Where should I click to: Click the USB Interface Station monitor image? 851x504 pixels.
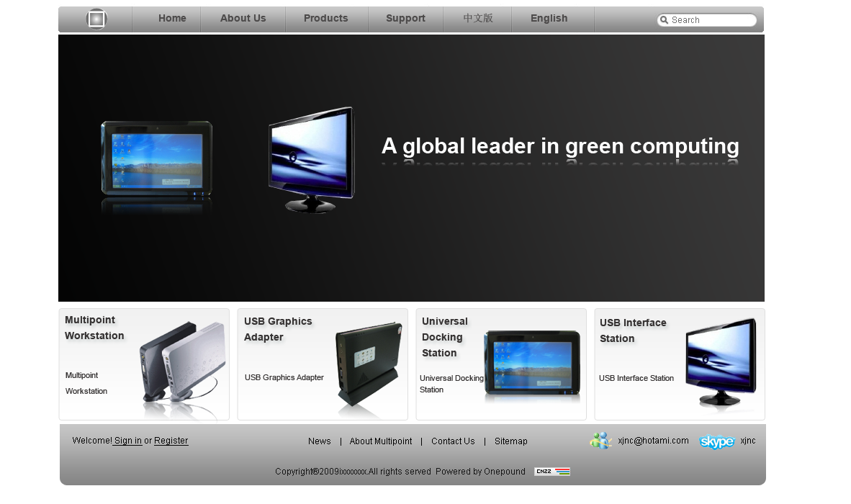coord(721,362)
